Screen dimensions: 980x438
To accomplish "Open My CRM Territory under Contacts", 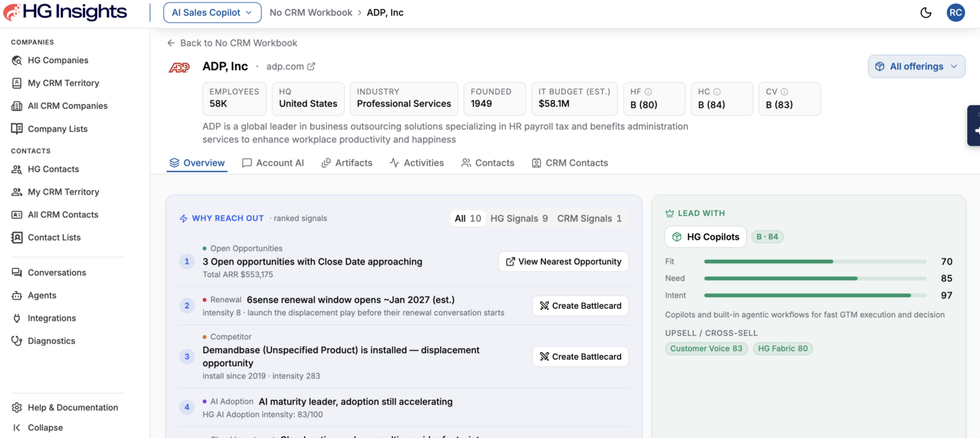I will pos(63,192).
